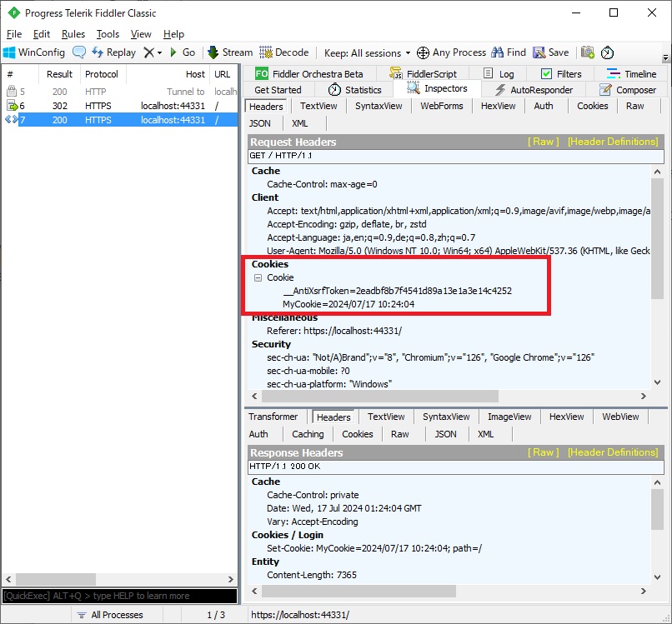Open the Edit menu
The width and height of the screenshot is (672, 624).
pyautogui.click(x=42, y=34)
